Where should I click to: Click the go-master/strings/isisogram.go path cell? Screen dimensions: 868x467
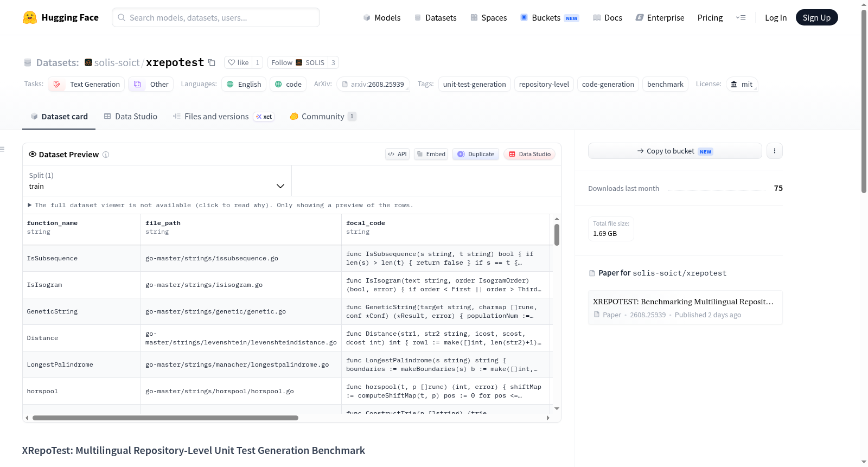pos(241,285)
